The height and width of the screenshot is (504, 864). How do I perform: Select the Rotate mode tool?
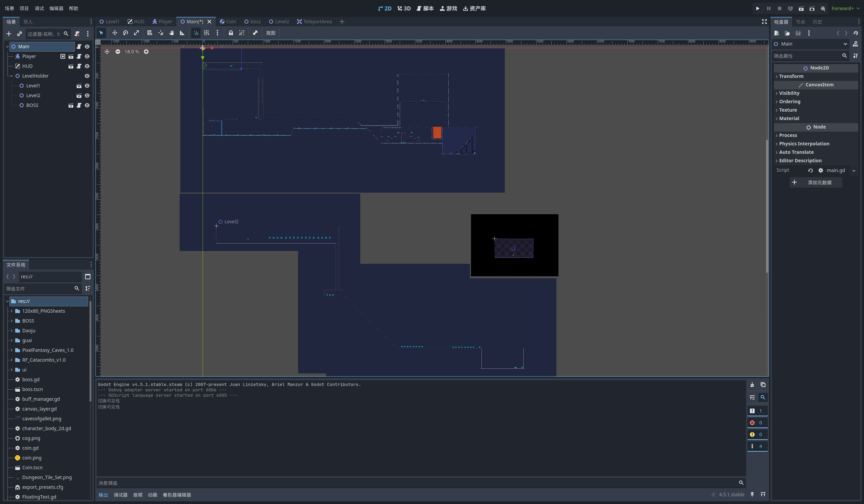pos(126,33)
